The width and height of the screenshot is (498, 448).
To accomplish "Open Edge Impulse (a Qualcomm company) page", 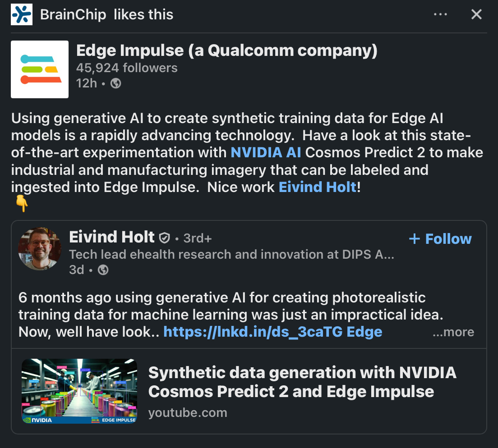I will pos(227,50).
